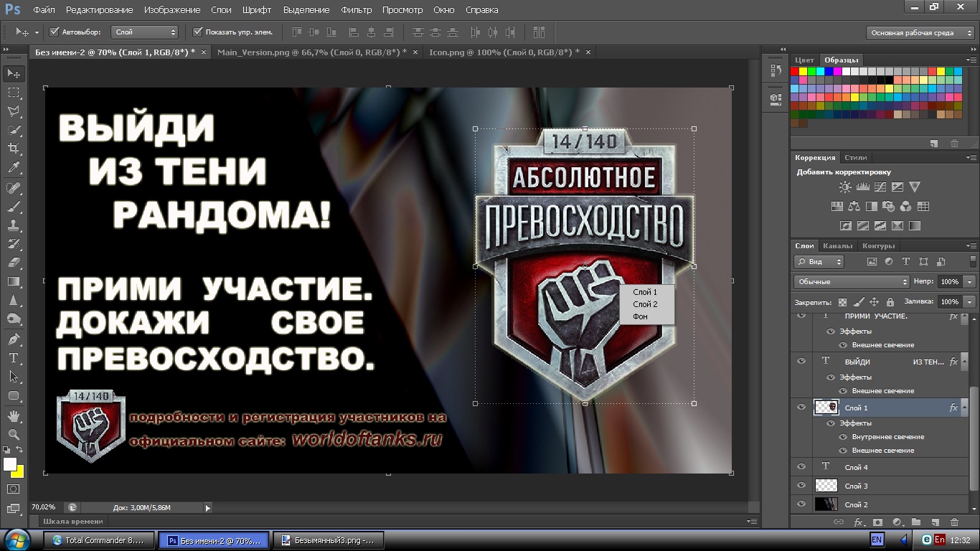Select the Move tool in the toolbox
This screenshot has width=980, height=551.
pyautogui.click(x=14, y=73)
